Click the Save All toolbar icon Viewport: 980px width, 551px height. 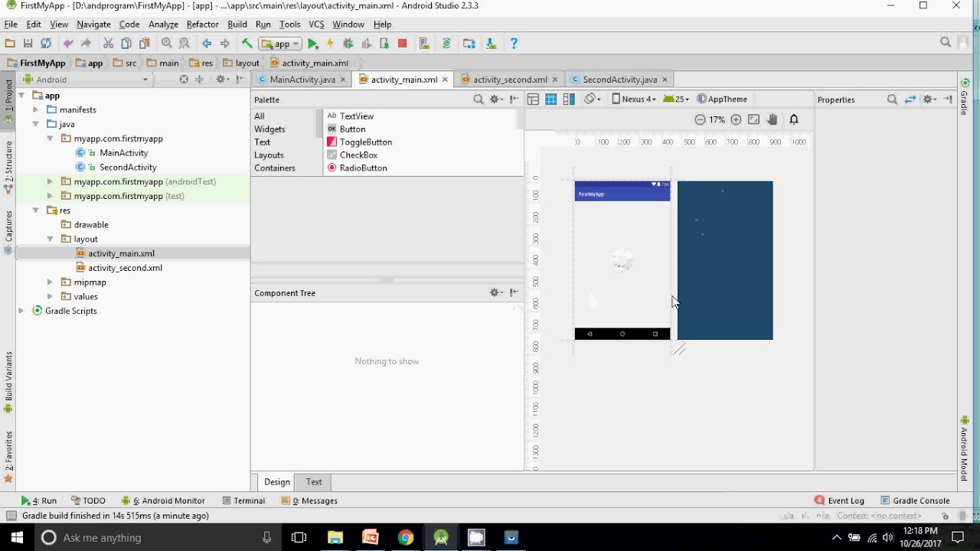(x=28, y=44)
